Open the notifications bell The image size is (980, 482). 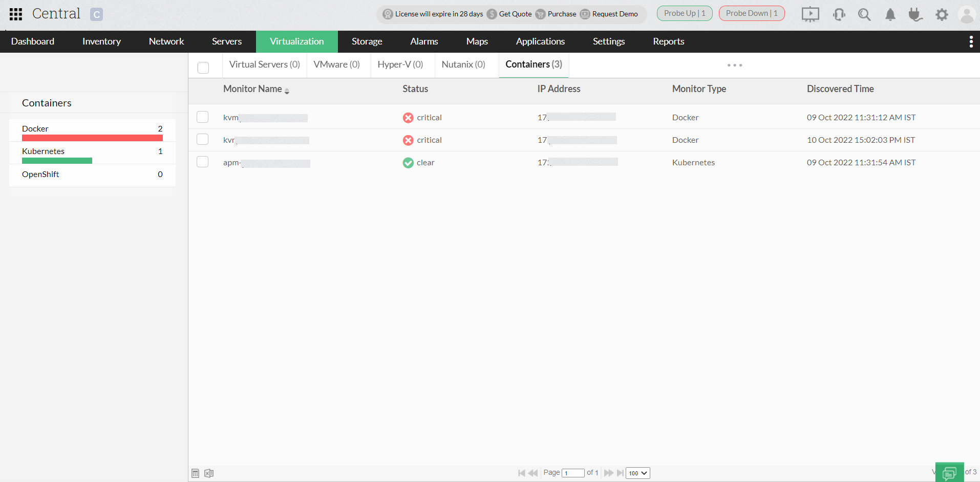pyautogui.click(x=890, y=15)
